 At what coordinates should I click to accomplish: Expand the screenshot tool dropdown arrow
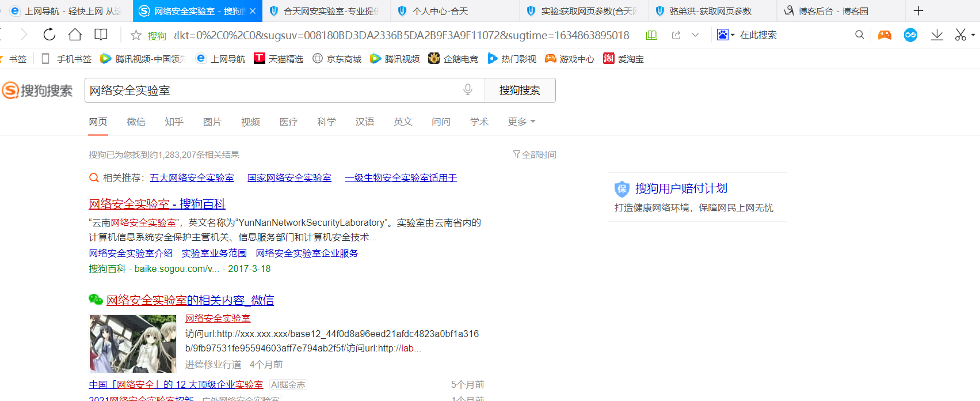click(973, 35)
